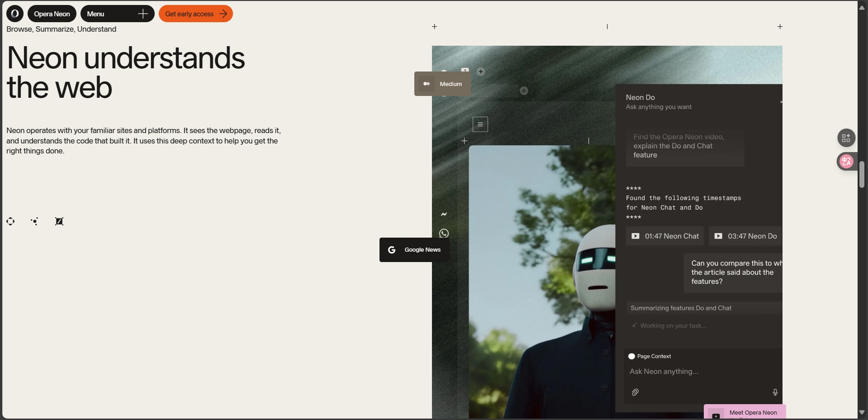Click the grid apps extension icon
868x420 pixels.
point(846,138)
